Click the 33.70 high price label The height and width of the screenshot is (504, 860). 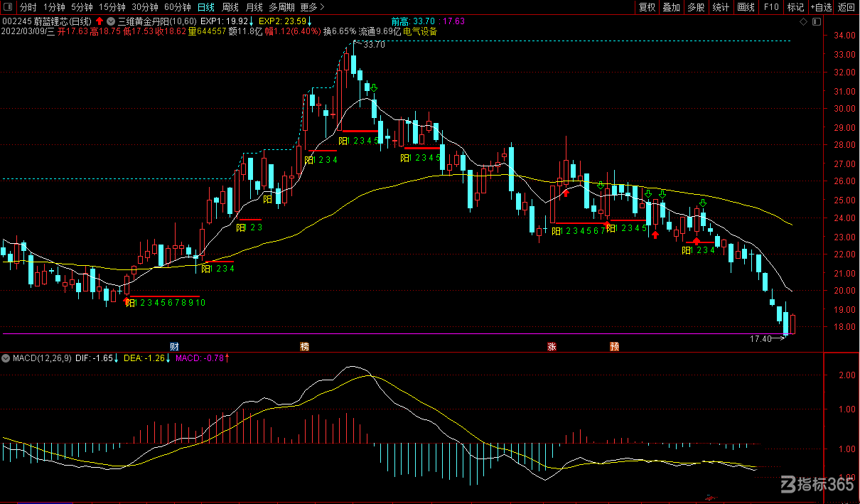pos(374,44)
